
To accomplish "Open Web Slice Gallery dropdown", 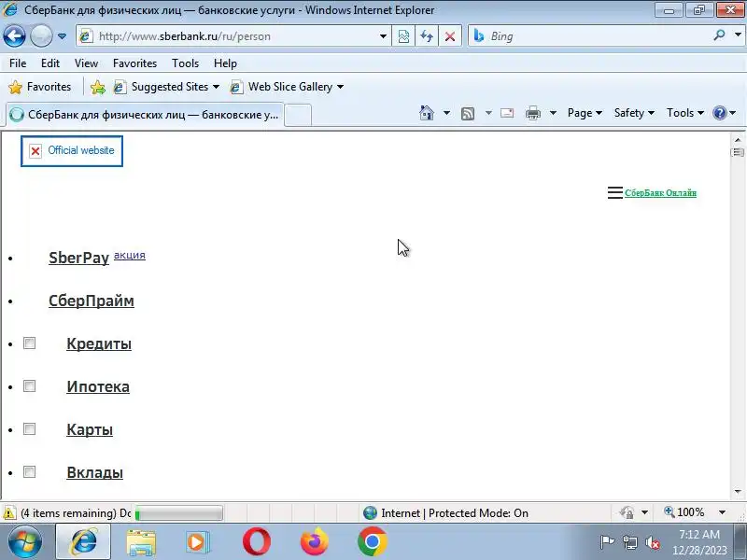I will coord(287,87).
